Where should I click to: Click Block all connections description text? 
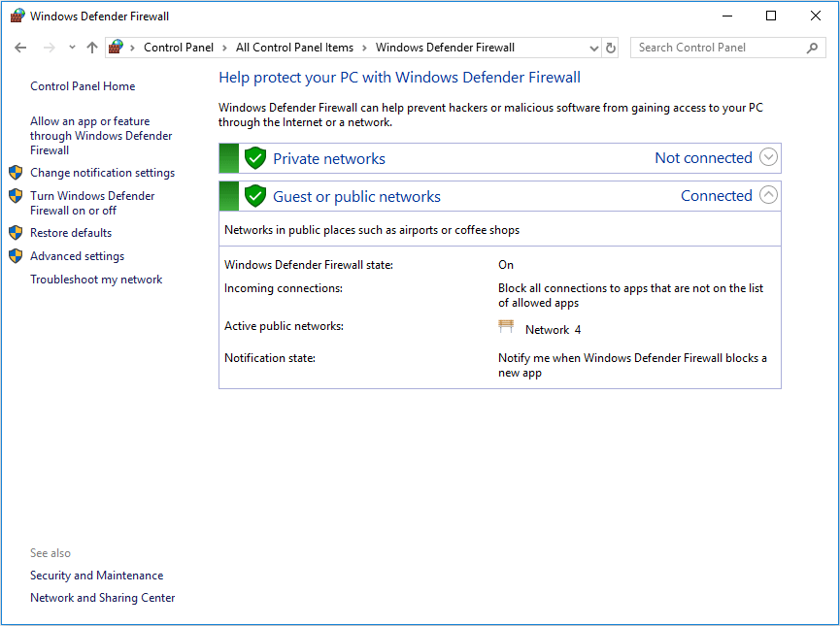[x=630, y=296]
